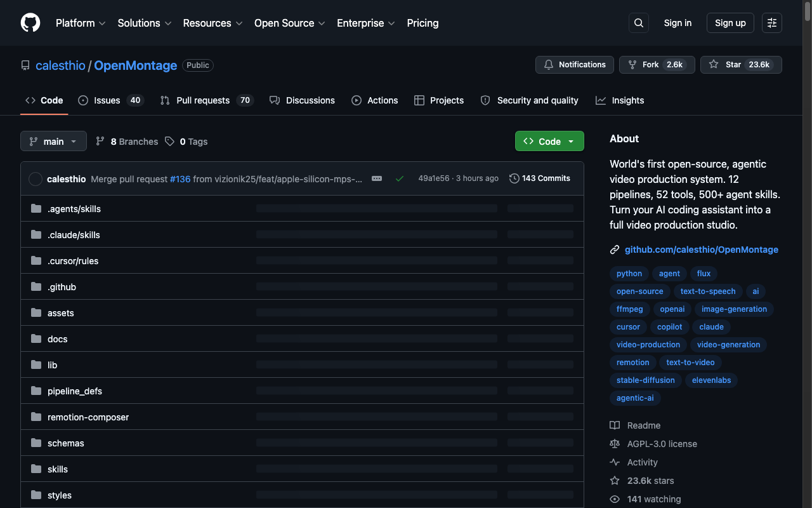Image resolution: width=812 pixels, height=508 pixels.
Task: Star the OpenMontage repository
Action: [x=741, y=65]
